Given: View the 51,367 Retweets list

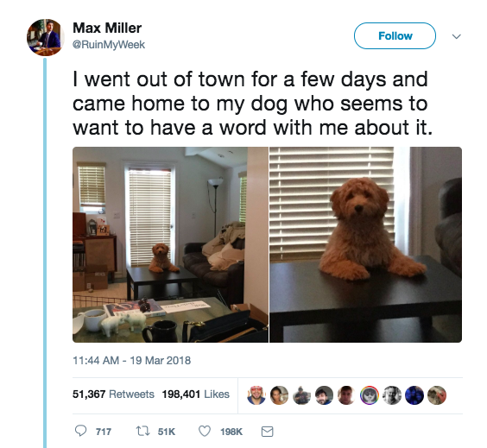Looking at the screenshot, I should [113, 394].
